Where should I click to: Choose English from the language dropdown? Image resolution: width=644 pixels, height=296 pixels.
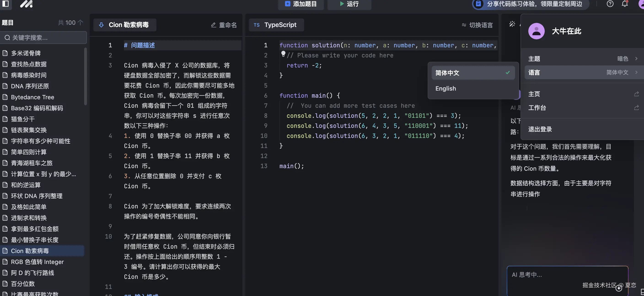point(446,88)
